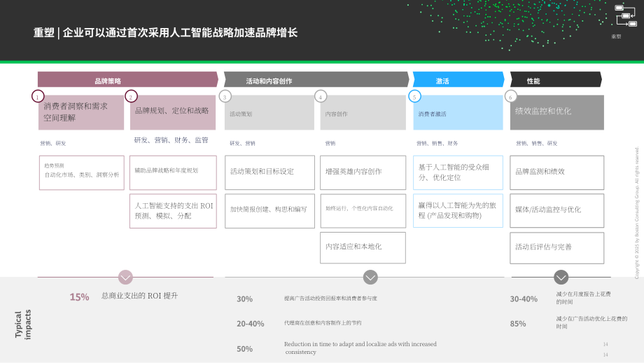Screen dimensions: 644x363
Task: Select the 人工智能支持的支出 ROI box
Action: (173, 211)
